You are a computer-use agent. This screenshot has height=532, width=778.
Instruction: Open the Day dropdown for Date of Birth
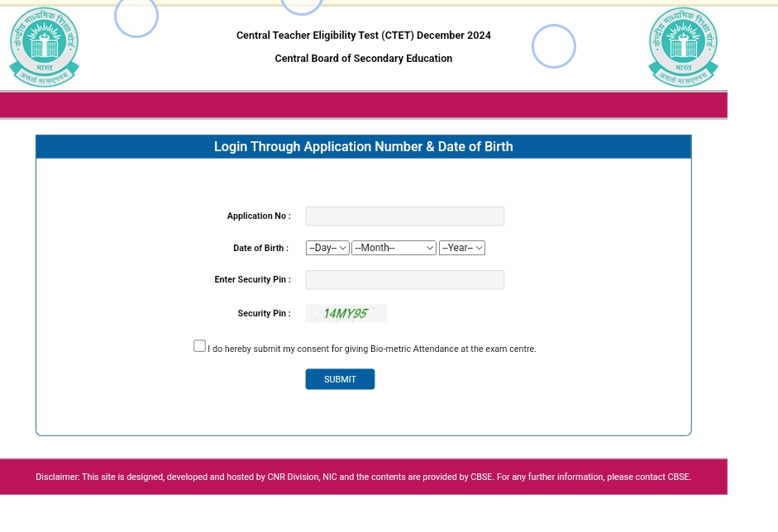coord(327,248)
